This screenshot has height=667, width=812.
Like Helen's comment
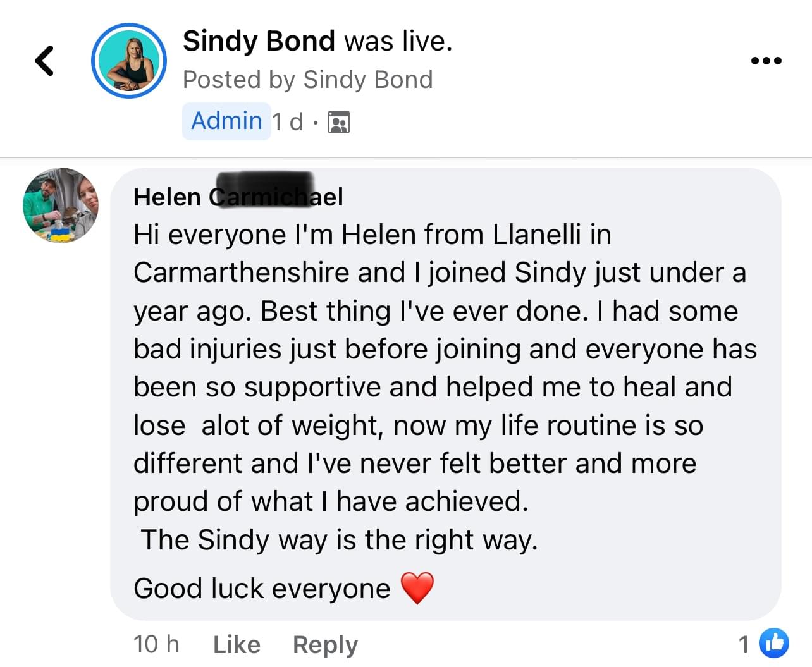click(x=237, y=644)
